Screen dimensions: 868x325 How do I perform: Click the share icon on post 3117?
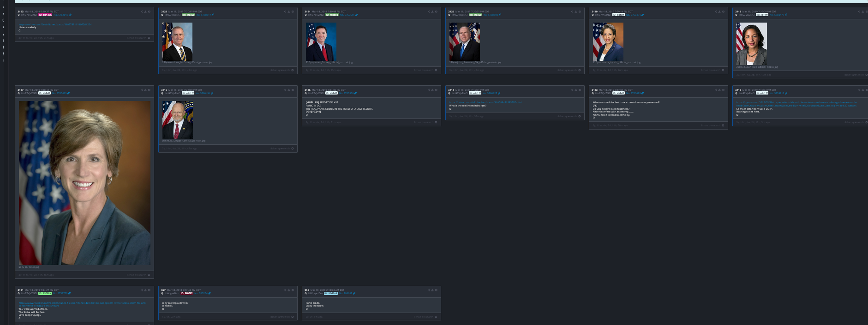coord(142,90)
